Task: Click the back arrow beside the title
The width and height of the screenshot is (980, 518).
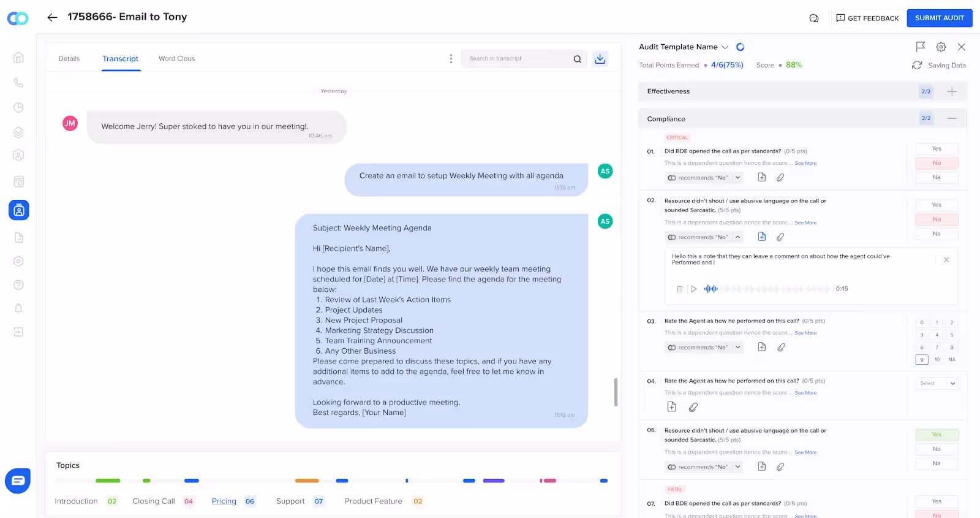Action: tap(52, 17)
